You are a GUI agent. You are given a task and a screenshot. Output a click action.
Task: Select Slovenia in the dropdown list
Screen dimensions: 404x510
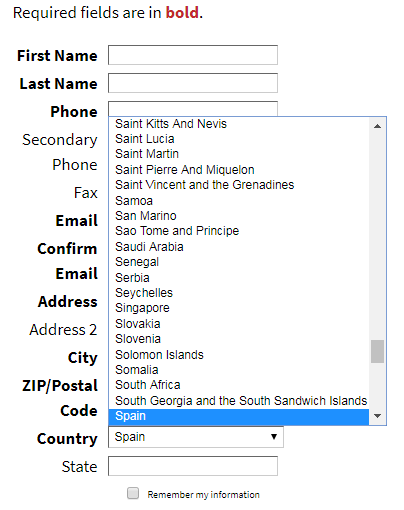click(x=239, y=339)
